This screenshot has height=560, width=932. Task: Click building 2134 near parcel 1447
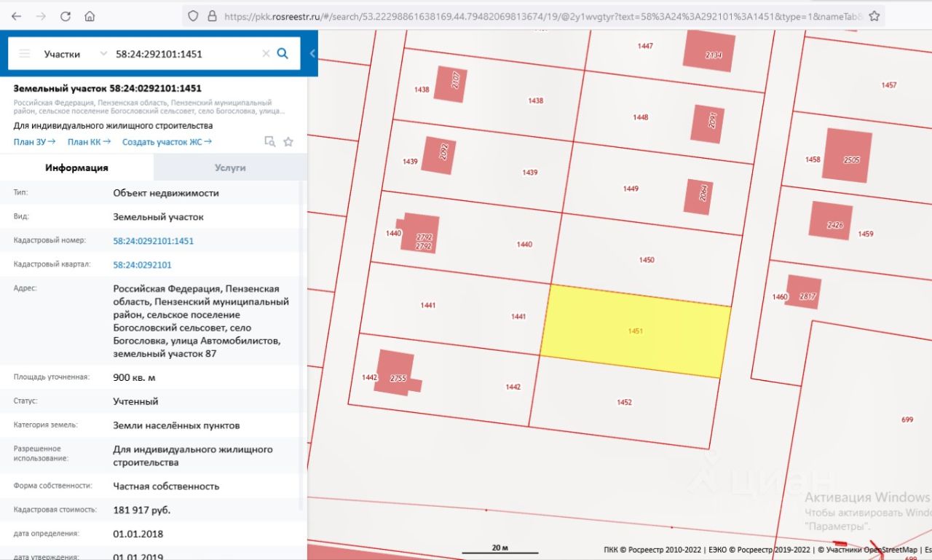click(x=709, y=51)
